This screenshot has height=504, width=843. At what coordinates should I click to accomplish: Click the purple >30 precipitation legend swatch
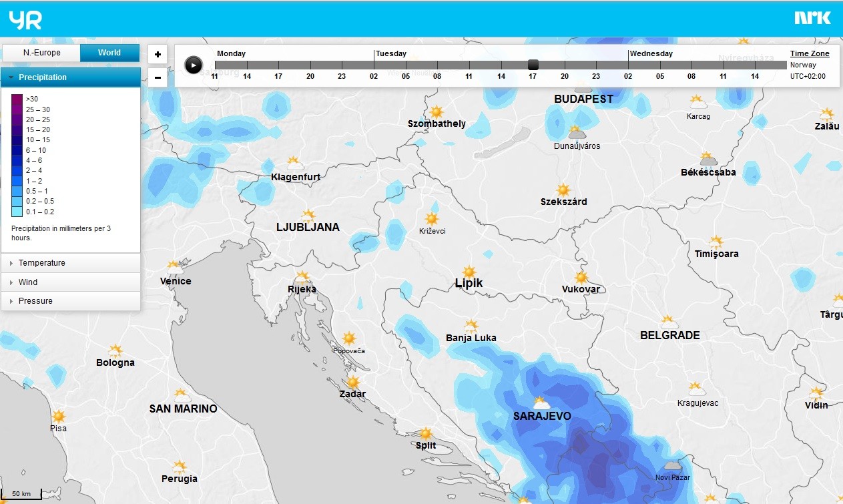pyautogui.click(x=17, y=99)
